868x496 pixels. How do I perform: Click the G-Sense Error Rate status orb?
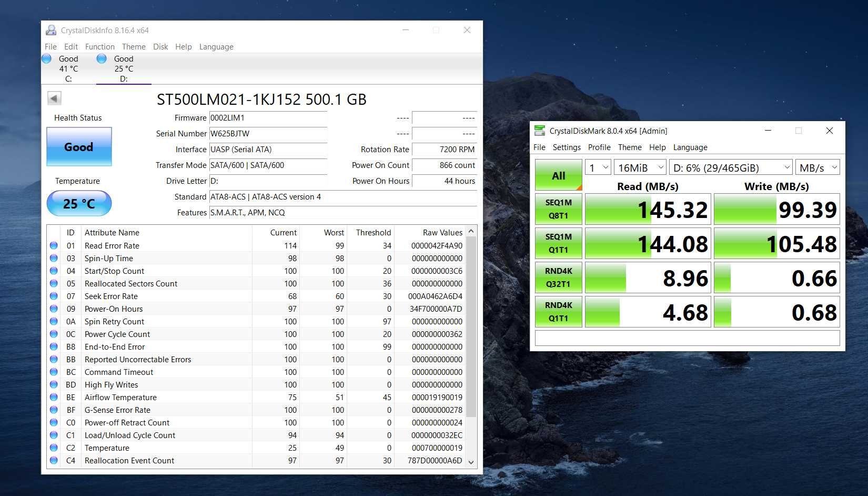(x=54, y=410)
